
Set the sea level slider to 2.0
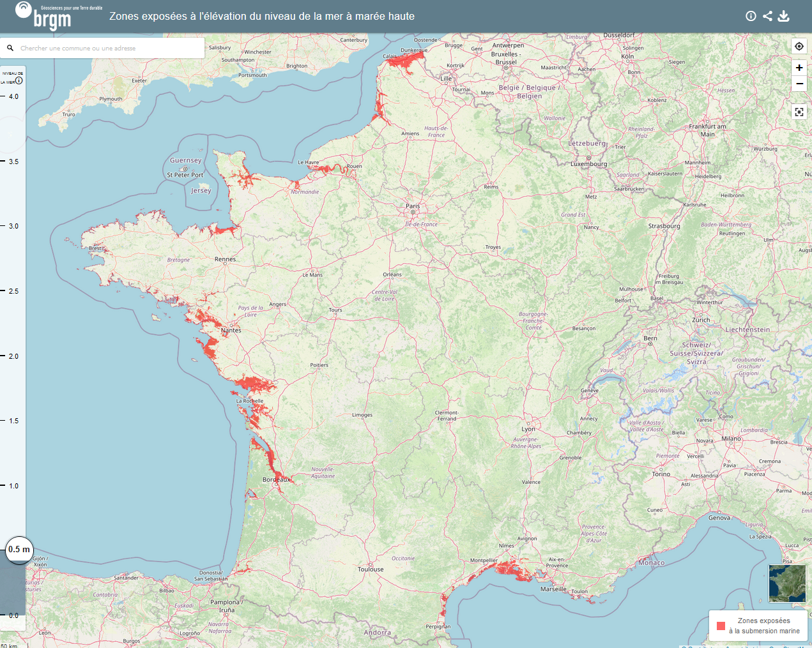tap(13, 356)
